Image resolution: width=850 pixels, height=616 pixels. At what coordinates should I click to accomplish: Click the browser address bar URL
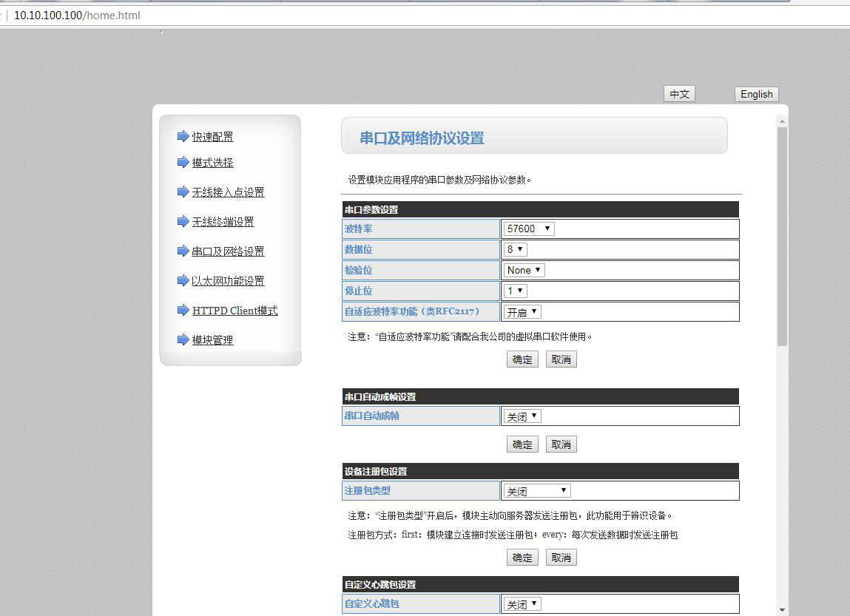click(x=77, y=16)
